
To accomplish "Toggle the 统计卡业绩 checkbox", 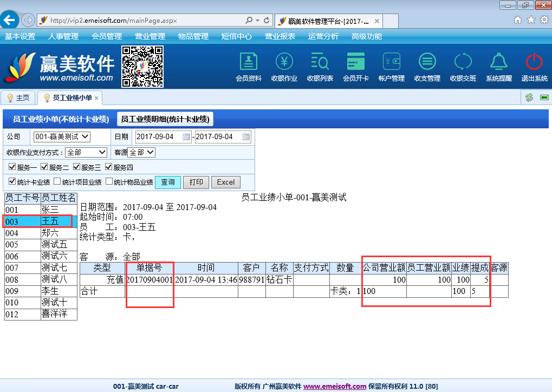I will pos(12,182).
